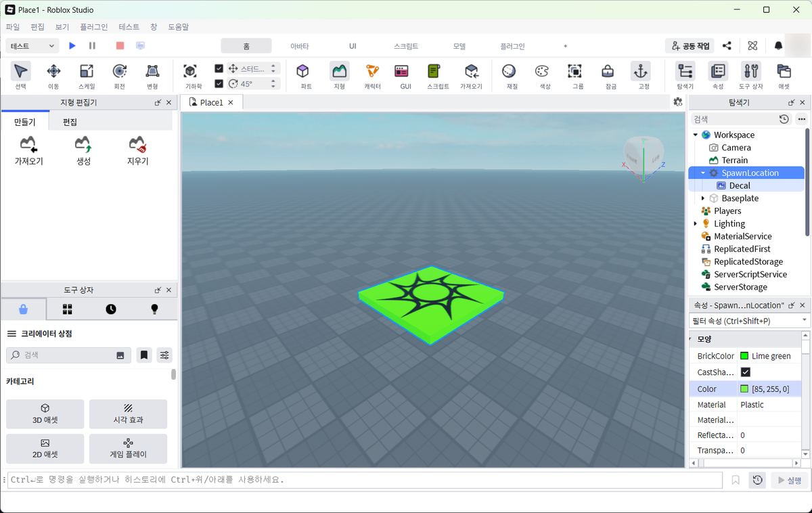Insert a Script (스크립트)
Screen dimensions: 812x513
click(438, 76)
